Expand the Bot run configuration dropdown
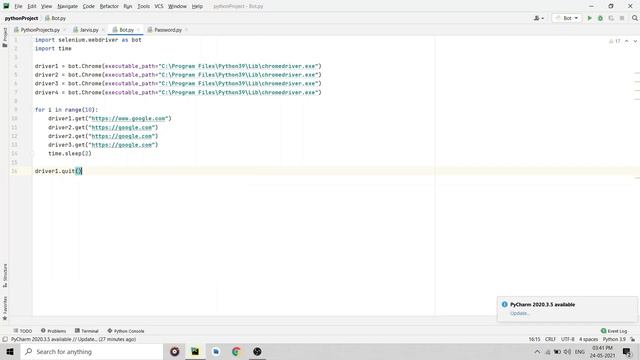 point(567,18)
